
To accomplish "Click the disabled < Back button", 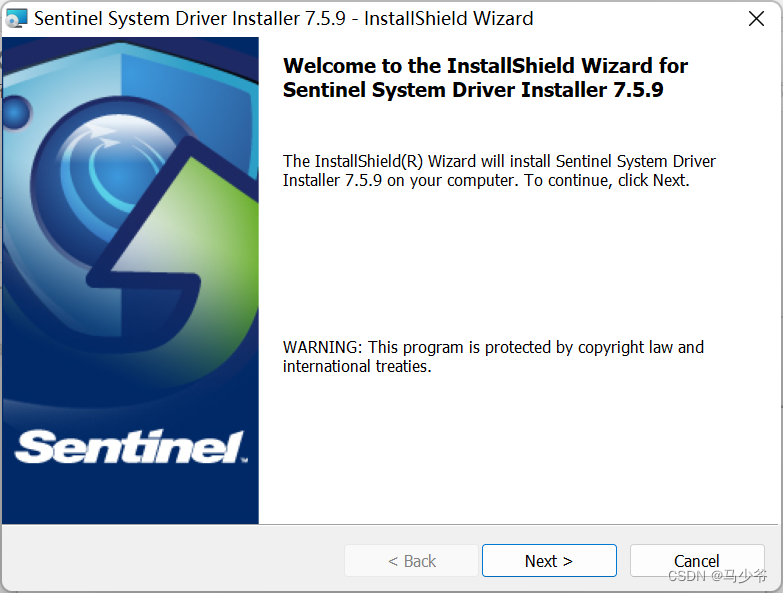I will (411, 561).
